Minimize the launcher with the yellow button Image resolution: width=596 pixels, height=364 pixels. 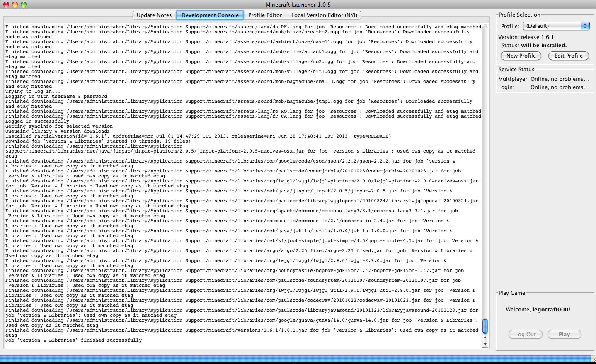coord(15,5)
